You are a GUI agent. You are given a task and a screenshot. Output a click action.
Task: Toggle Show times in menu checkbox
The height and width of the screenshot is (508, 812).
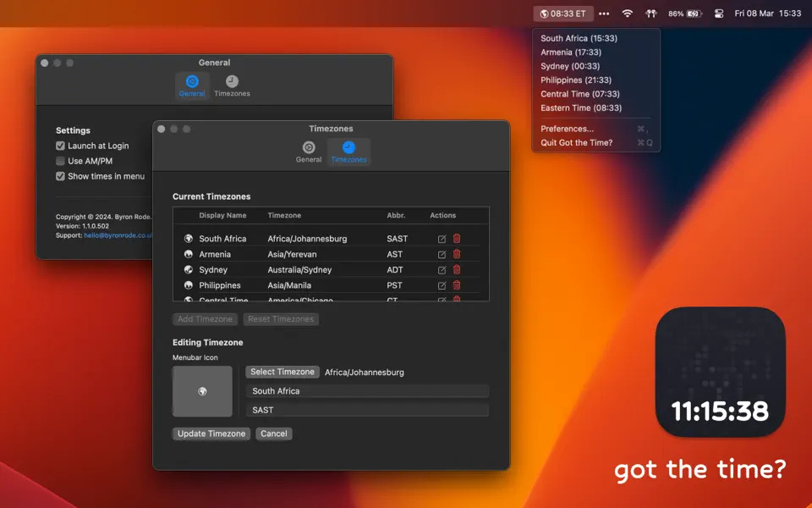(61, 176)
